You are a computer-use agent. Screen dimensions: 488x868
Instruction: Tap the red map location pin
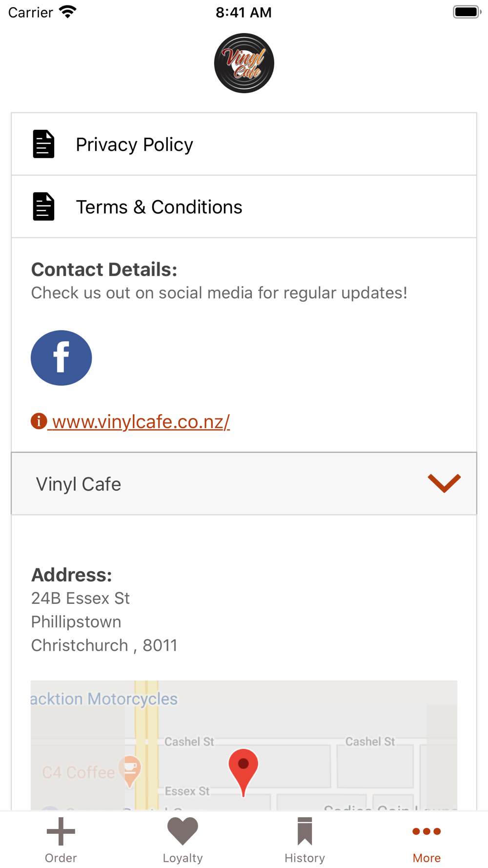[243, 769]
